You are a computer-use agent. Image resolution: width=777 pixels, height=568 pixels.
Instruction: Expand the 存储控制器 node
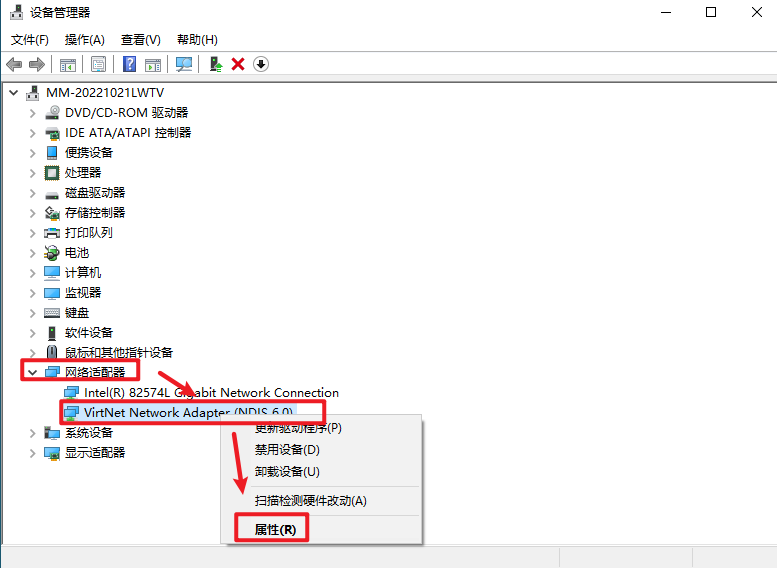click(x=33, y=213)
